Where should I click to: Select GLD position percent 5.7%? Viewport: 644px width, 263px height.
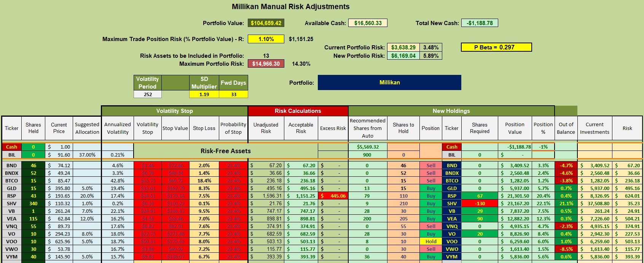543,189
